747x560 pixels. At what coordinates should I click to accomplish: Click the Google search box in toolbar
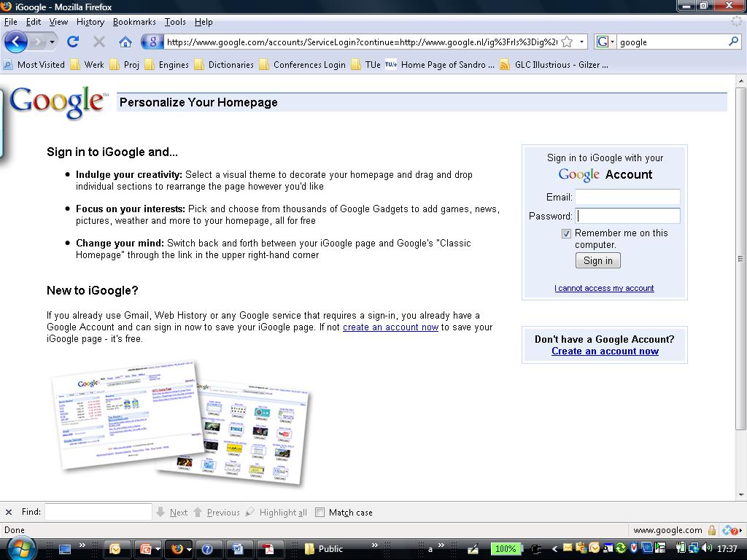pos(672,42)
